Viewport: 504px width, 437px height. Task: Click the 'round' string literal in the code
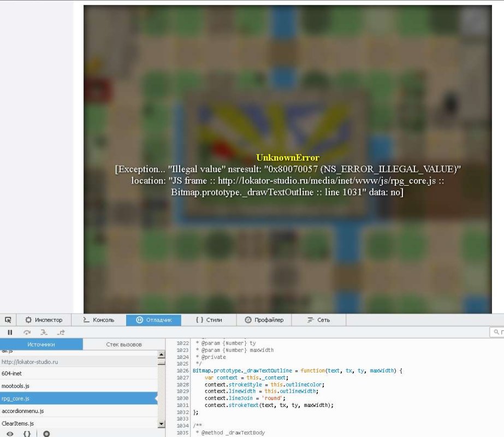(x=272, y=398)
